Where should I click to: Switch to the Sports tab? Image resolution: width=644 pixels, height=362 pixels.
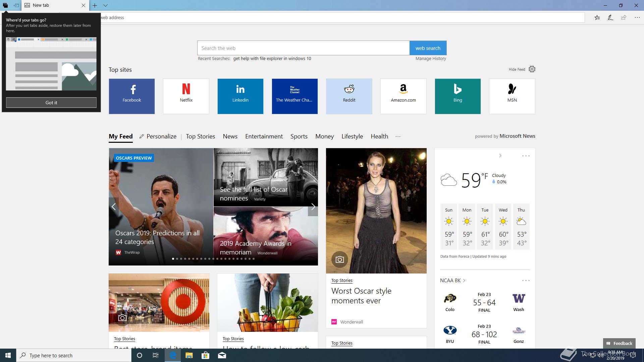(x=299, y=136)
